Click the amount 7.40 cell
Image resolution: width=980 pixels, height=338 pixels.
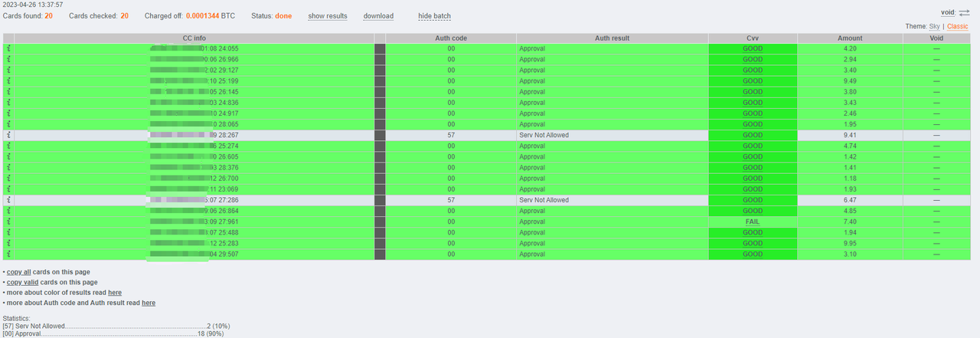(850, 222)
